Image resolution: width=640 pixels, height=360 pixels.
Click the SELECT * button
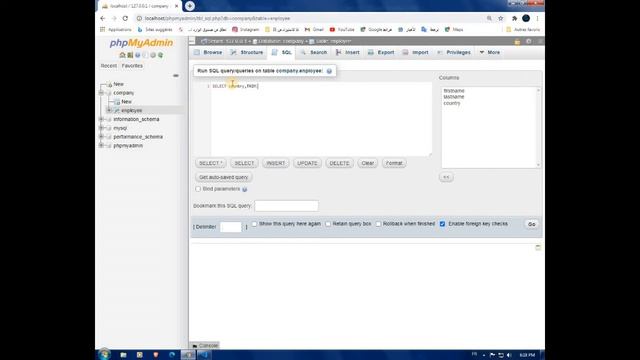point(211,163)
